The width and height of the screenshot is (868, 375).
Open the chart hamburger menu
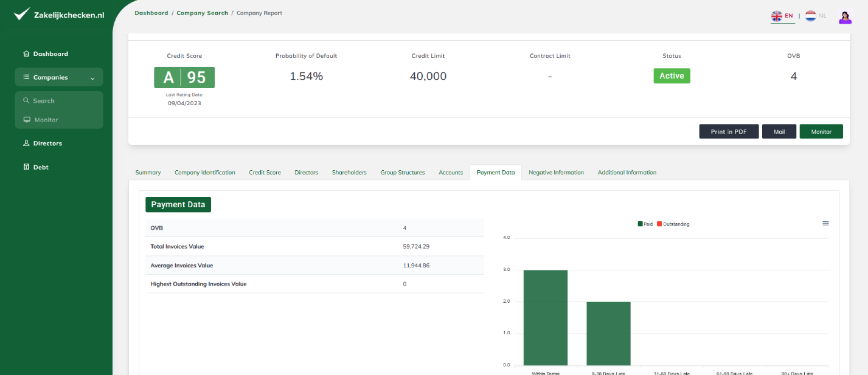tap(825, 223)
